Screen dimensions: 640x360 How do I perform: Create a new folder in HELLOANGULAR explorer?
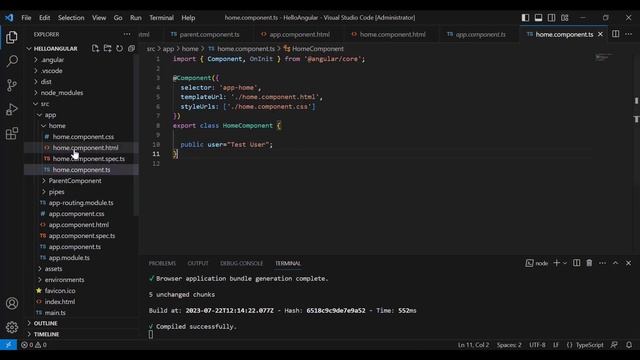coord(107,49)
